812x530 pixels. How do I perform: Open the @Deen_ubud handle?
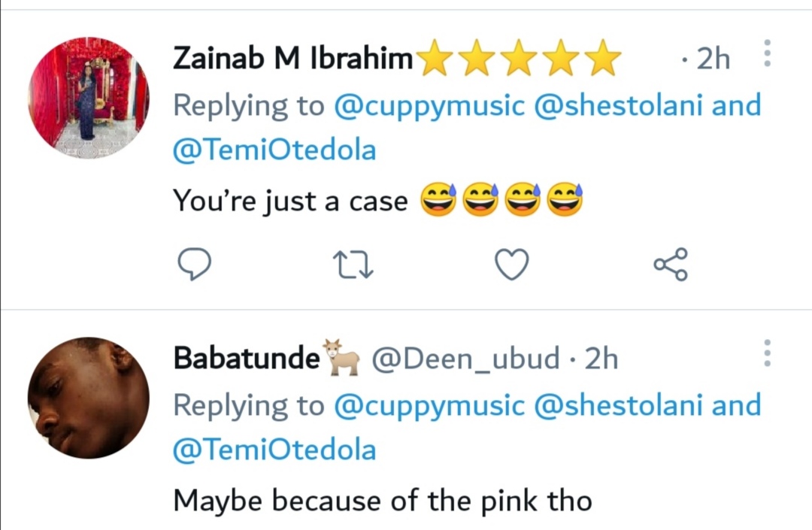click(x=466, y=359)
